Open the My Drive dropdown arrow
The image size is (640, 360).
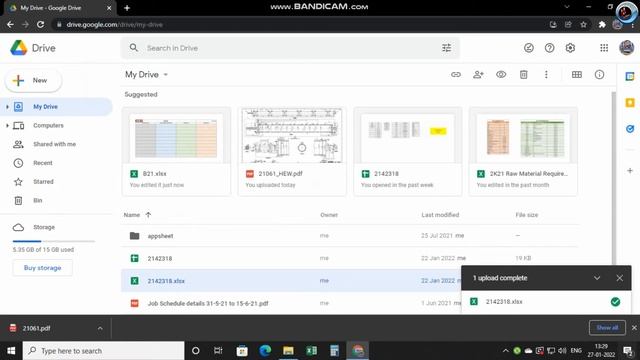pyautogui.click(x=166, y=75)
